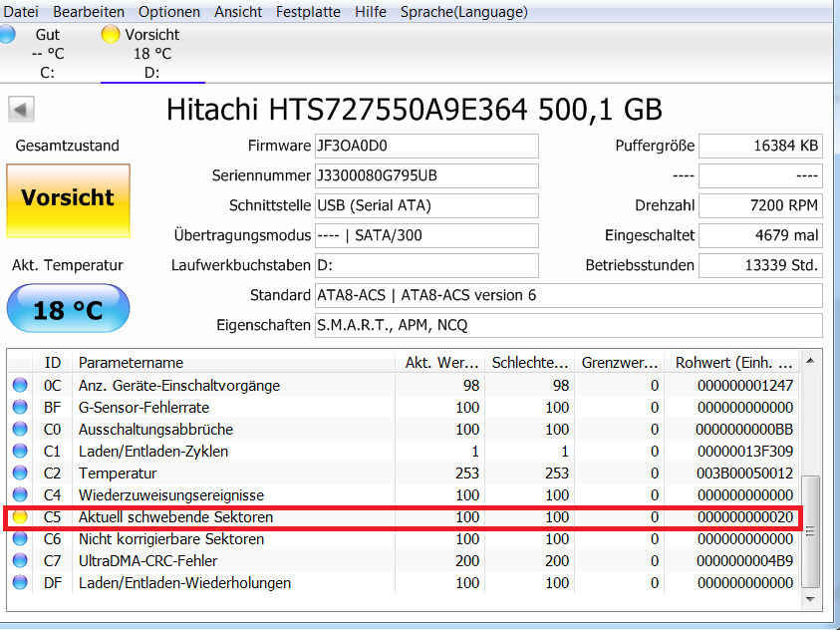The image size is (840, 633).
Task: Open the Bearbeiten menu
Action: pyautogui.click(x=89, y=12)
